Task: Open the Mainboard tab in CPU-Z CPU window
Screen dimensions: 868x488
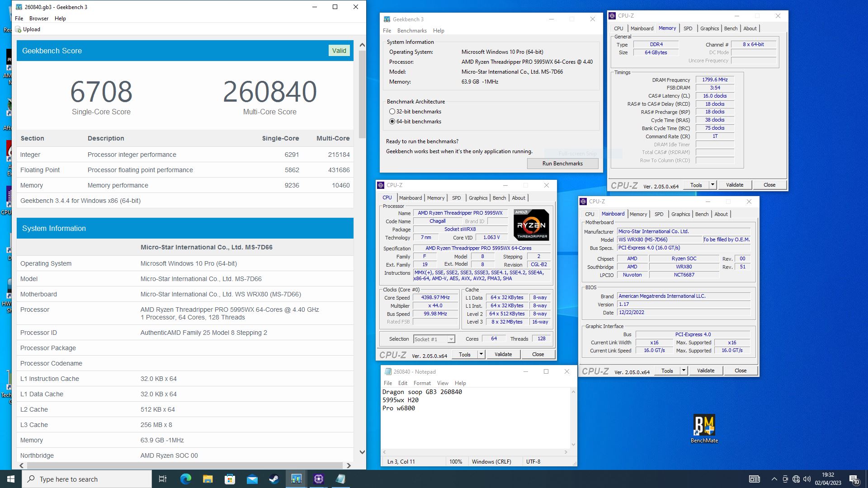Action: (x=410, y=198)
